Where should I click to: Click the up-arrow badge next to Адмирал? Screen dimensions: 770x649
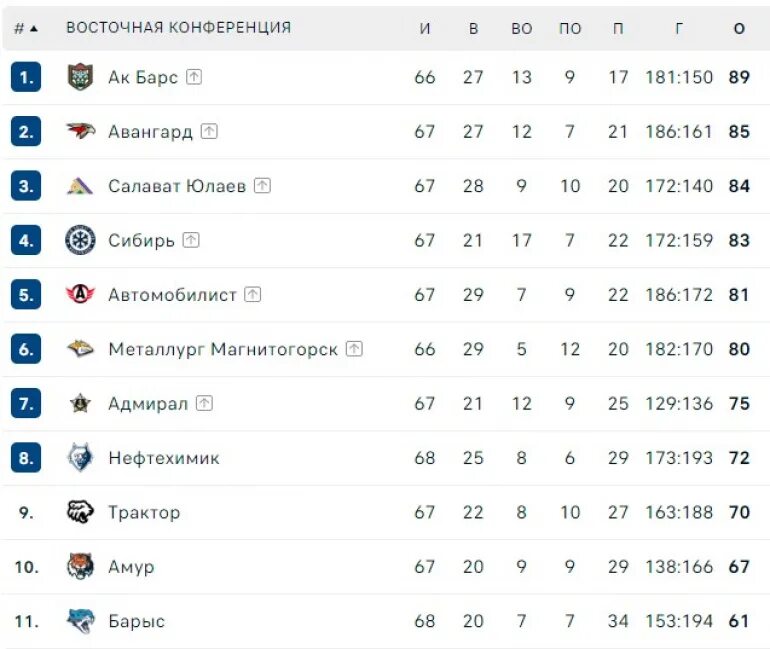pyautogui.click(x=204, y=403)
